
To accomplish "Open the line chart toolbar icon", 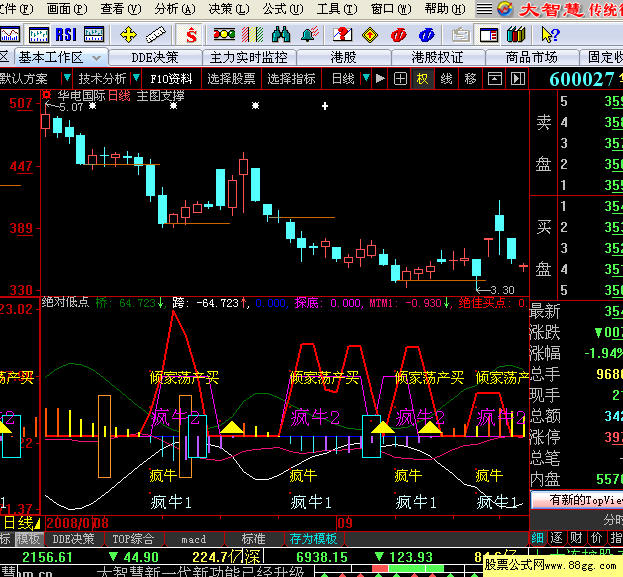I will [x=10, y=35].
